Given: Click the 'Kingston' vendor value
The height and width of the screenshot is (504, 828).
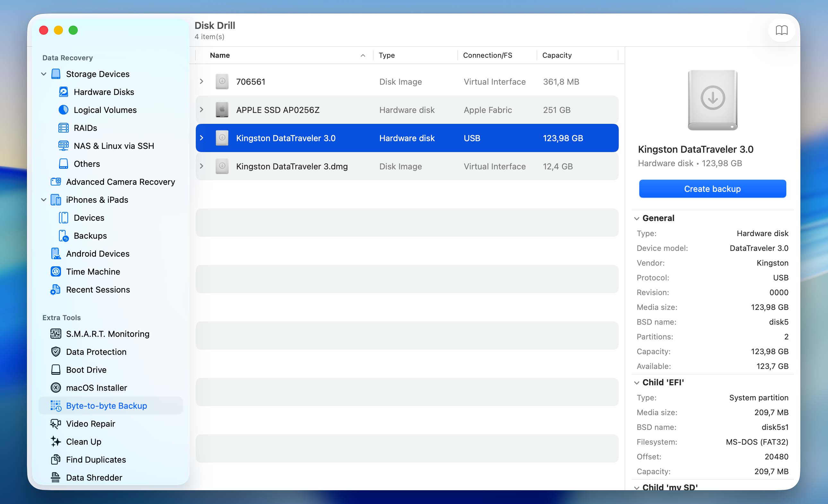Looking at the screenshot, I should coord(772,263).
